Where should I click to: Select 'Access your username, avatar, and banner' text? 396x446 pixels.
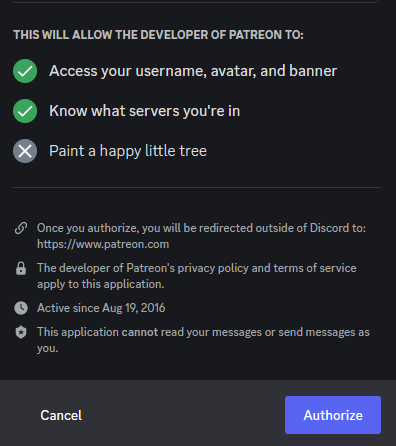click(193, 71)
